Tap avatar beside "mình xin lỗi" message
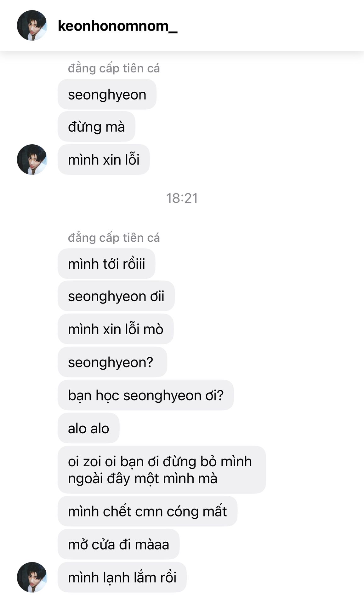This screenshot has height=605, width=364. 32,159
